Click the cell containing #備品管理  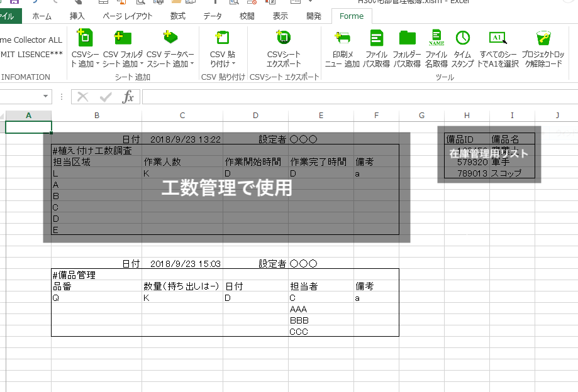pos(97,275)
